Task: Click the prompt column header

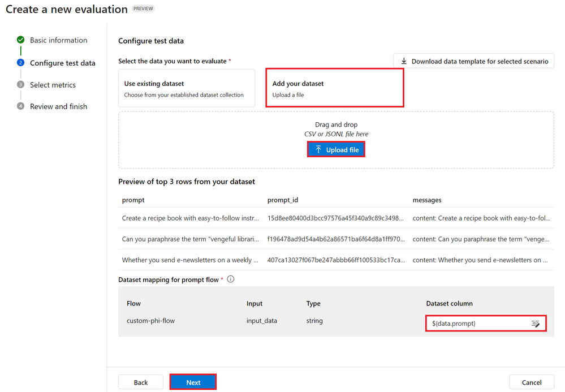Action: (x=133, y=200)
